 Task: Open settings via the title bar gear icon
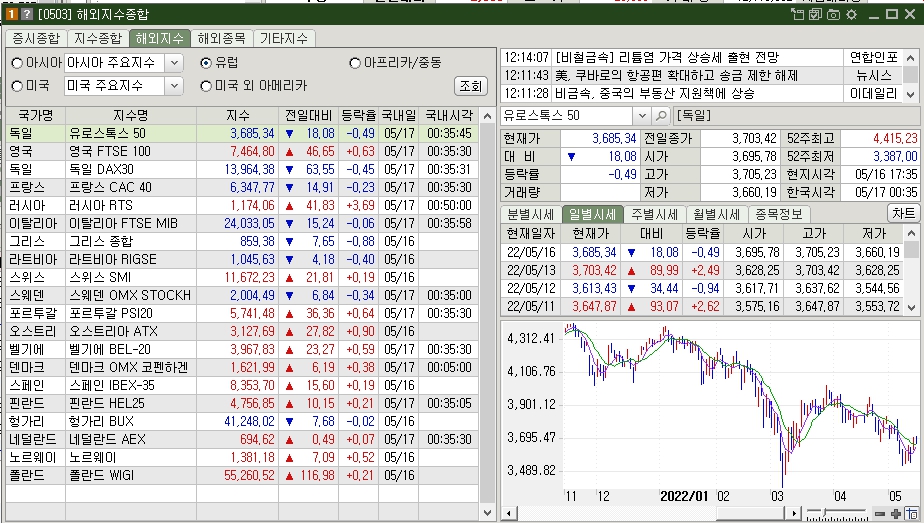tap(852, 14)
